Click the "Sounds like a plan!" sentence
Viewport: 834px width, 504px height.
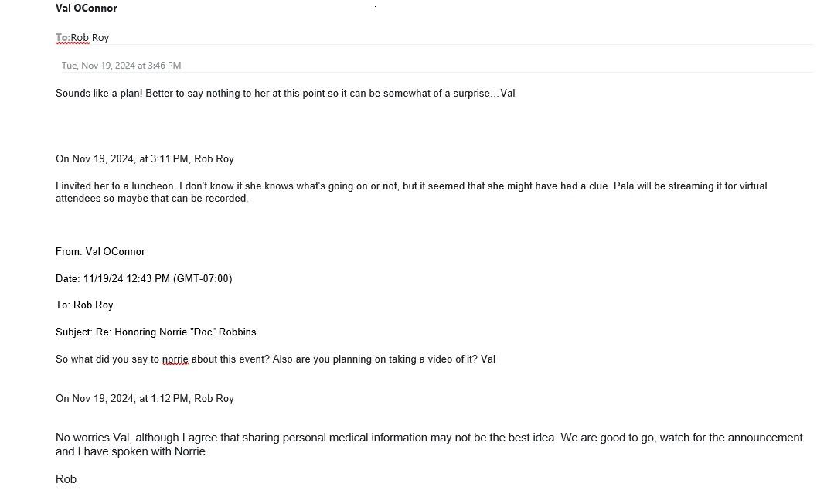tap(285, 93)
